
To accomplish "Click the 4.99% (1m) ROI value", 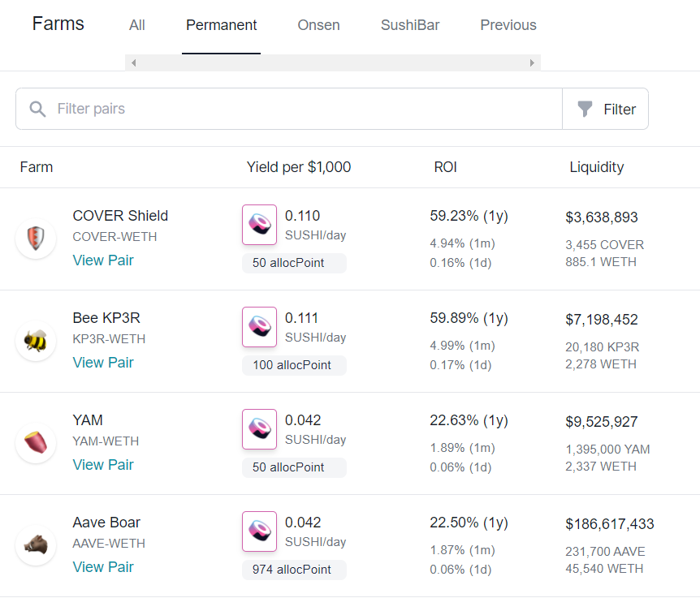I will 463,346.
